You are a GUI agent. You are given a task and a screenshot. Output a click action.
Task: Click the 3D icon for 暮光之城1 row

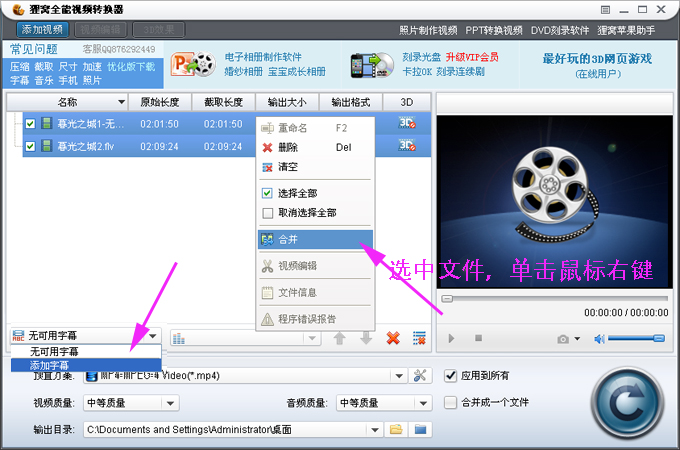(x=407, y=123)
